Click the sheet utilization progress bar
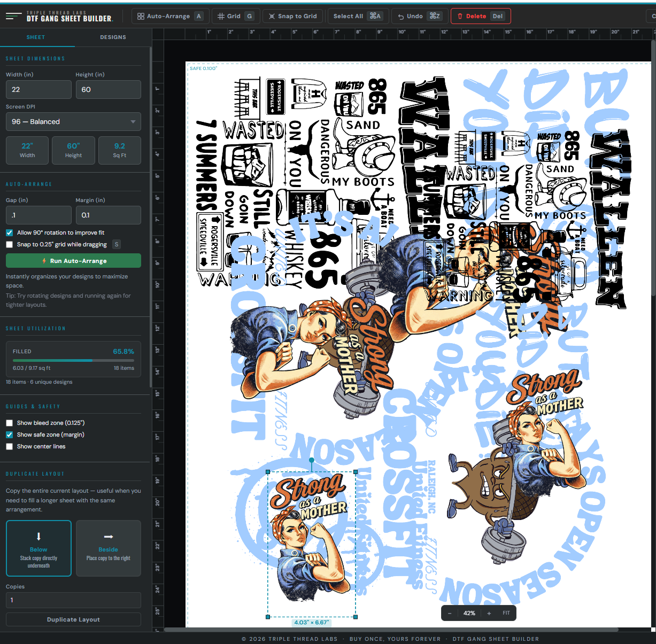The height and width of the screenshot is (644, 656). pos(73,360)
